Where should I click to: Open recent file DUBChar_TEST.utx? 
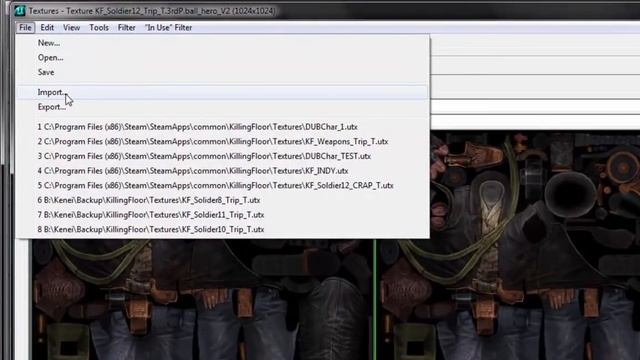pos(222,156)
